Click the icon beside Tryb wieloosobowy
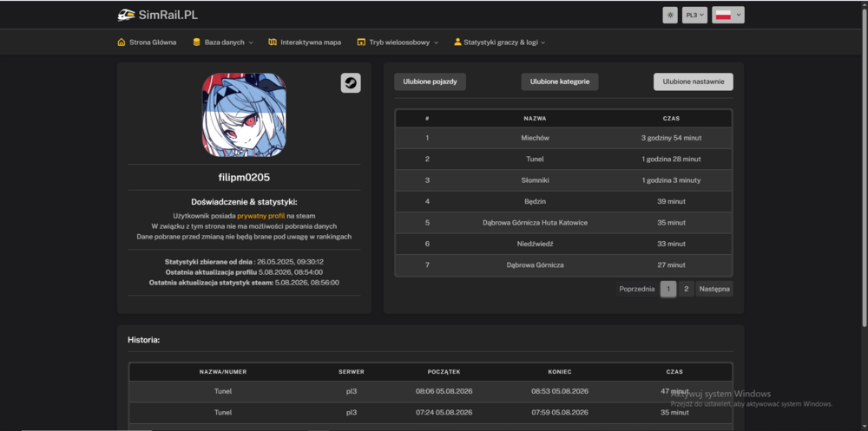 point(361,42)
